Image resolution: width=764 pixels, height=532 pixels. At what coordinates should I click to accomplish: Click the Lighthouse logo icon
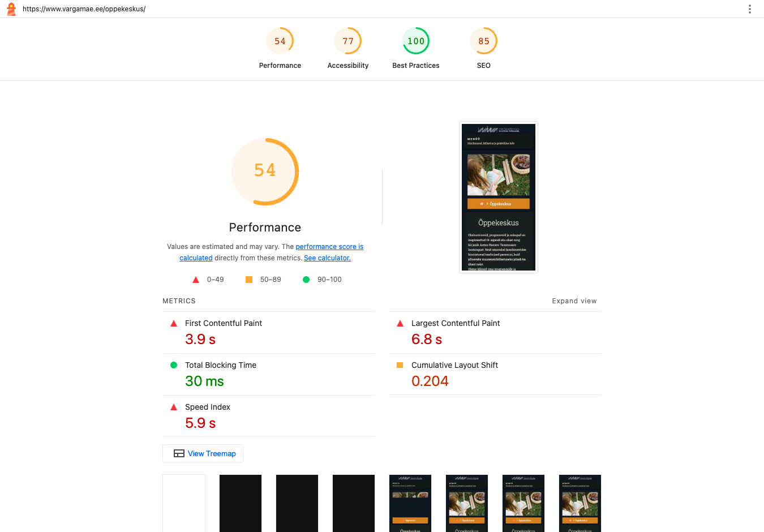click(11, 9)
